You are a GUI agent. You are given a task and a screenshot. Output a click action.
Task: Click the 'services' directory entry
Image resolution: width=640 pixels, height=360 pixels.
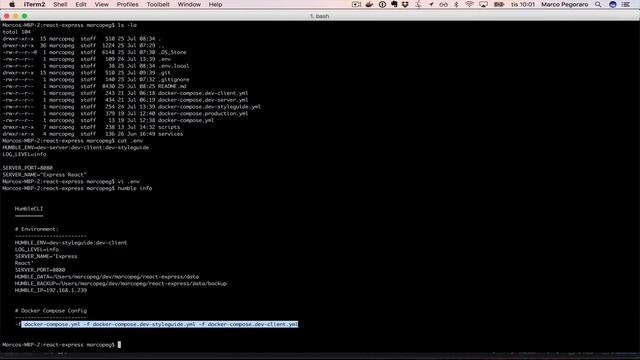point(171,134)
